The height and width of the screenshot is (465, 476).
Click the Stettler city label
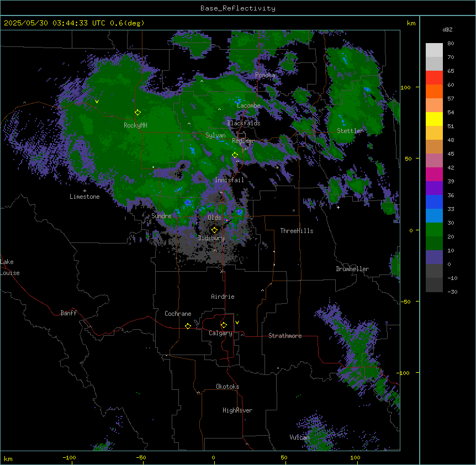[x=350, y=131]
